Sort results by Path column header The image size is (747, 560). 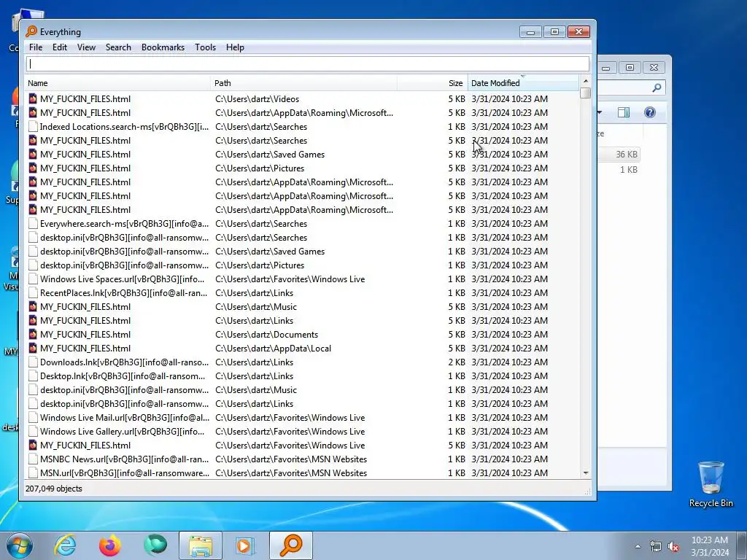pos(304,83)
